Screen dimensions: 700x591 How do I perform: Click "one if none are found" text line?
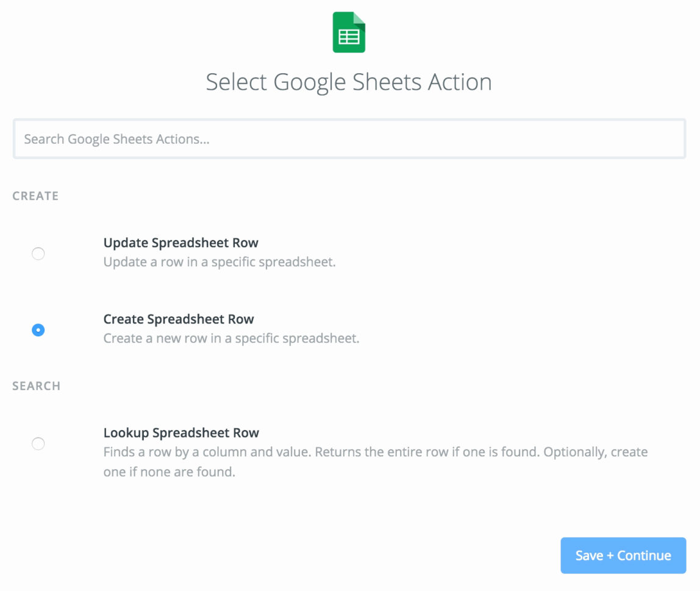pyautogui.click(x=169, y=472)
